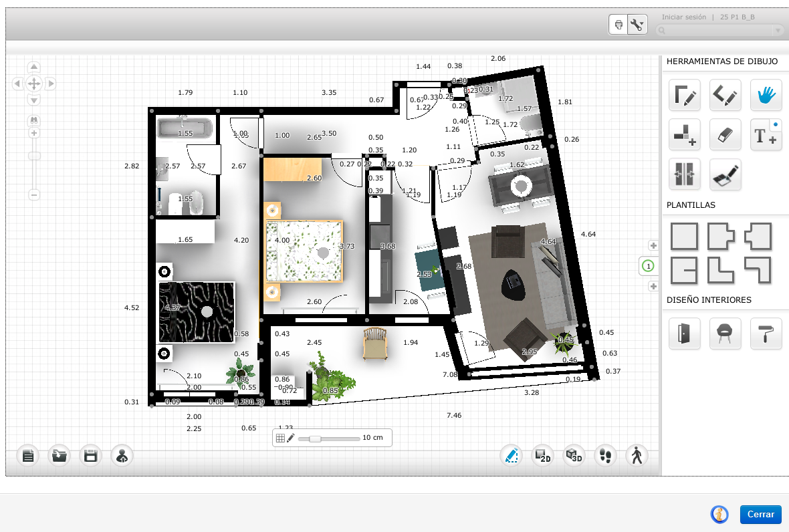Choose the paint trowel tool
This screenshot has height=532, width=789.
pyautogui.click(x=725, y=174)
